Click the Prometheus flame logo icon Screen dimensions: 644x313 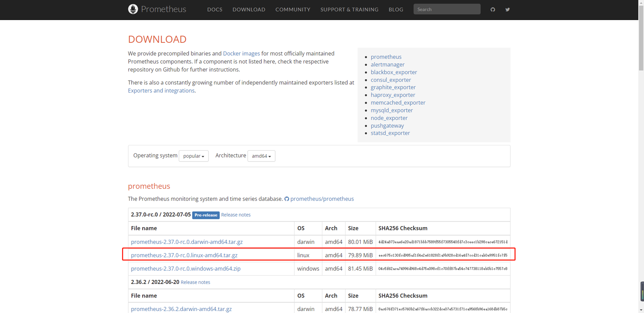point(133,9)
